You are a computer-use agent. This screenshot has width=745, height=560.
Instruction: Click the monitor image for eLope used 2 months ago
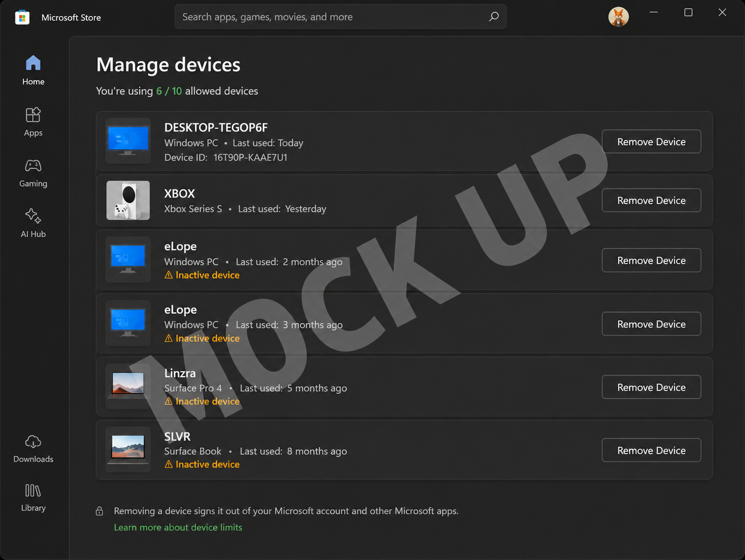pyautogui.click(x=128, y=260)
